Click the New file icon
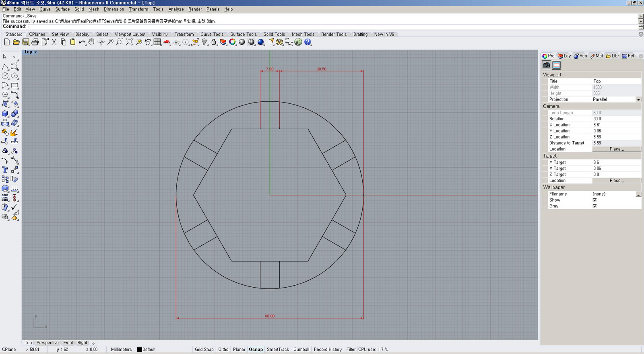 click(7, 42)
